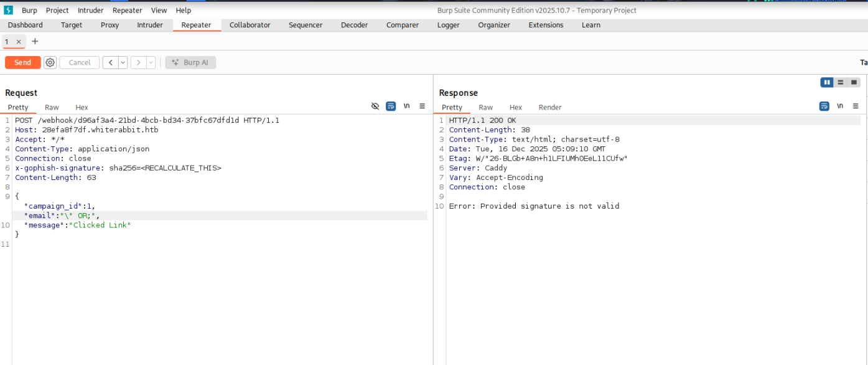Toggle non-printable \n characters in Response
The width and height of the screenshot is (868, 365).
coord(840,107)
